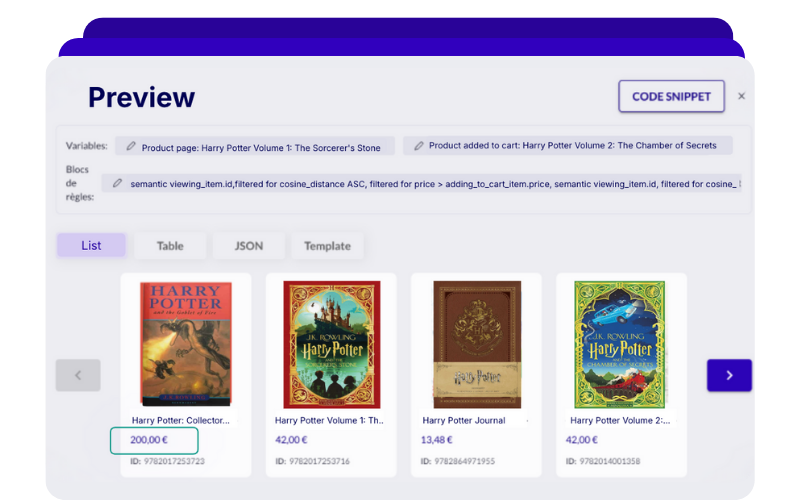Open the JSON tab
Image resolution: width=800 pixels, height=500 pixels.
[248, 246]
